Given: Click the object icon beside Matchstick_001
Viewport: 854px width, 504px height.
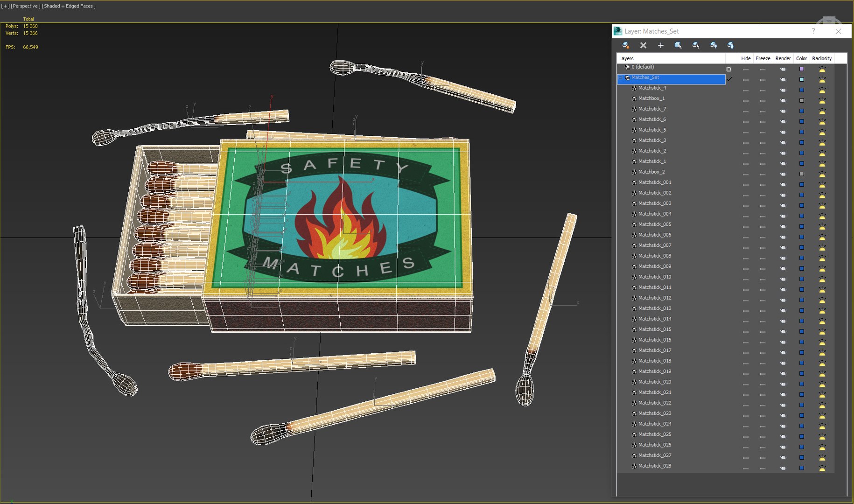Looking at the screenshot, I should [634, 182].
